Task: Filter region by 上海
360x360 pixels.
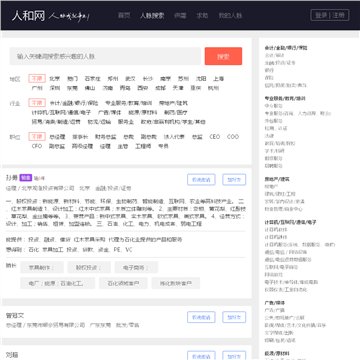Action: [219, 79]
